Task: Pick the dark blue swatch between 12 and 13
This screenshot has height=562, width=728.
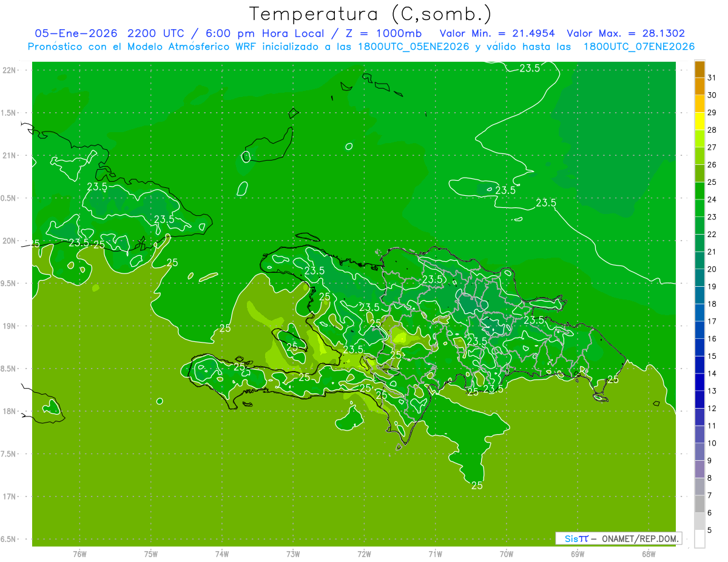Action: point(699,400)
